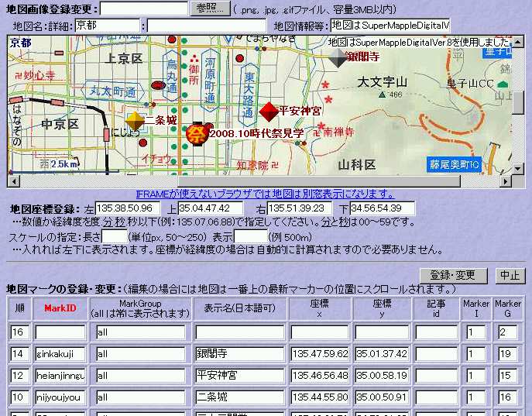Open the IFRAME alternate map display link
The image size is (532, 416).
click(x=264, y=194)
